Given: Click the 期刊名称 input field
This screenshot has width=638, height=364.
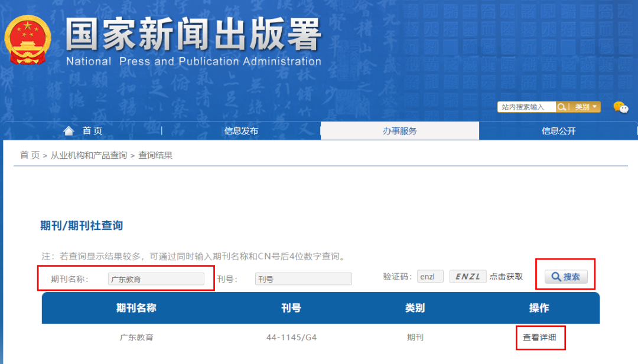Looking at the screenshot, I should click(155, 278).
